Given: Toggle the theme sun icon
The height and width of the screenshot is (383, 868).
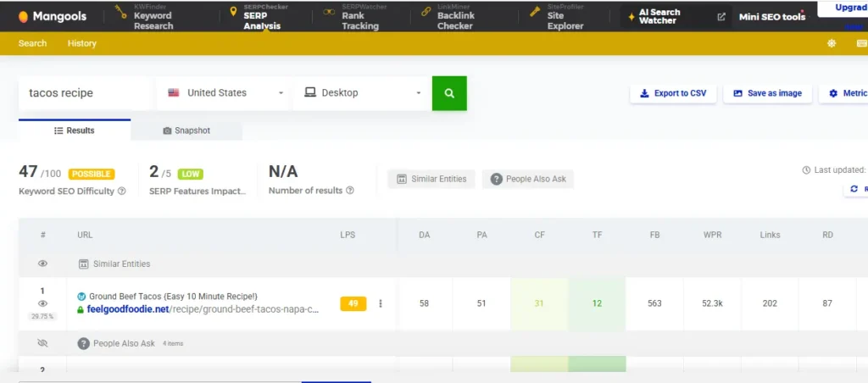Looking at the screenshot, I should pos(832,43).
